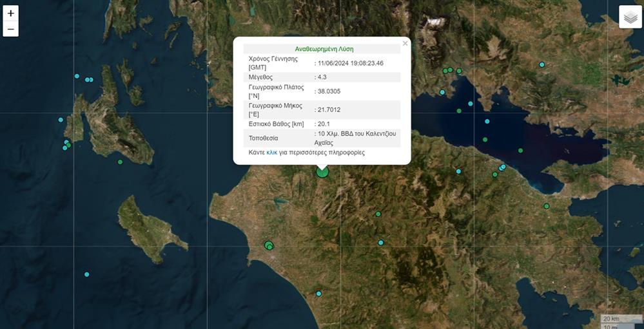Click the 'Αναθεωρημένη Λύση' popup header
Image resolution: width=644 pixels, height=329 pixels.
[x=324, y=49]
